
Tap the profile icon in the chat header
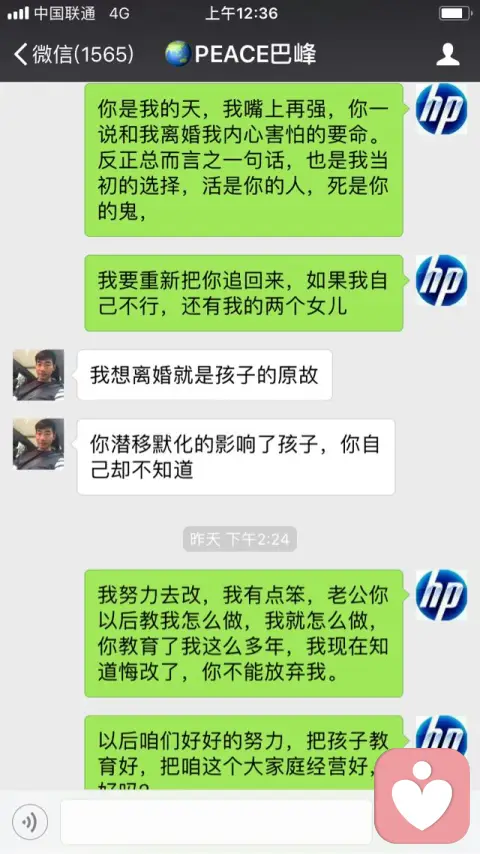click(x=448, y=54)
